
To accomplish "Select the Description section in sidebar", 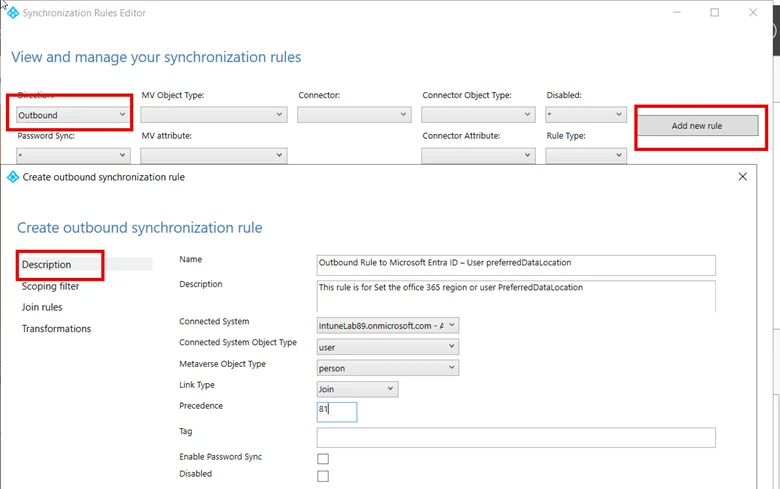I will click(47, 265).
